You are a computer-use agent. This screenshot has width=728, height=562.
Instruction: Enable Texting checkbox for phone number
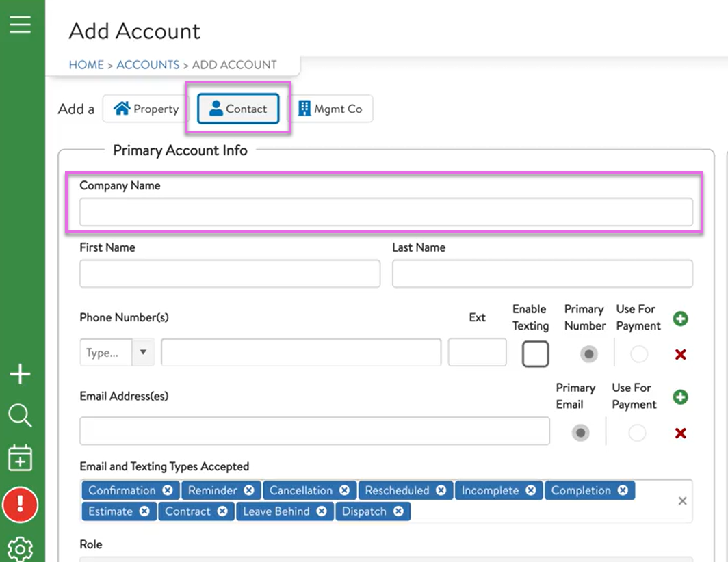(x=535, y=353)
